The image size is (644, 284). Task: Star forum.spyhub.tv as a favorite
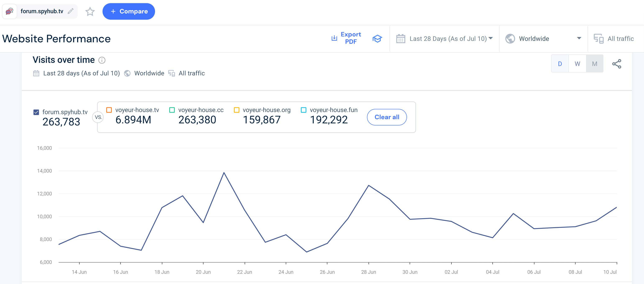(90, 12)
